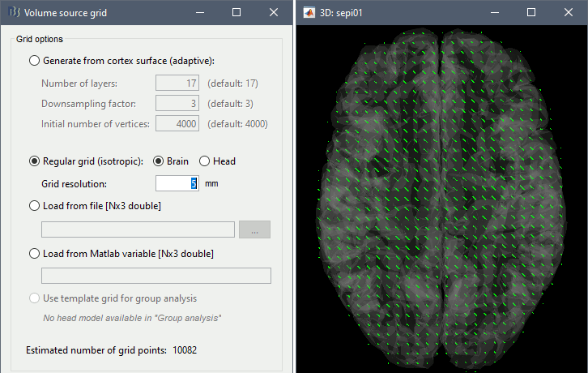Choose the Brain radio option
Viewport: 588px width, 373px height.
click(159, 161)
